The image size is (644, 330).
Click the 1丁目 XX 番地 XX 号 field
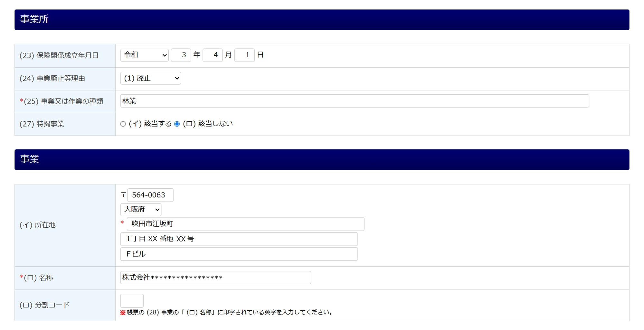pos(239,239)
